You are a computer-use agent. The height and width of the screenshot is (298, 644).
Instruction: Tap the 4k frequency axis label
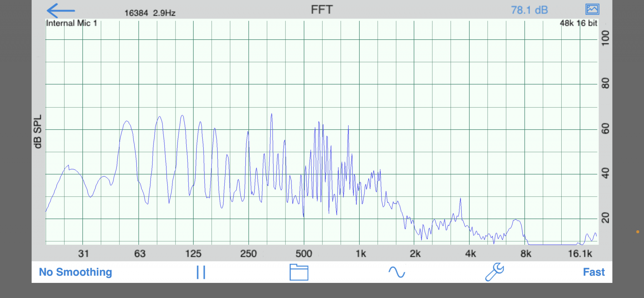(470, 254)
